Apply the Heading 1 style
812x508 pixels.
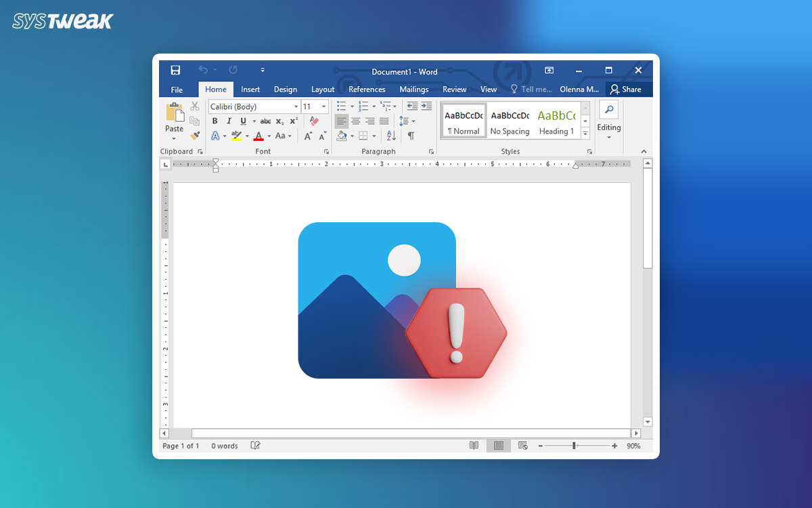tap(556, 121)
